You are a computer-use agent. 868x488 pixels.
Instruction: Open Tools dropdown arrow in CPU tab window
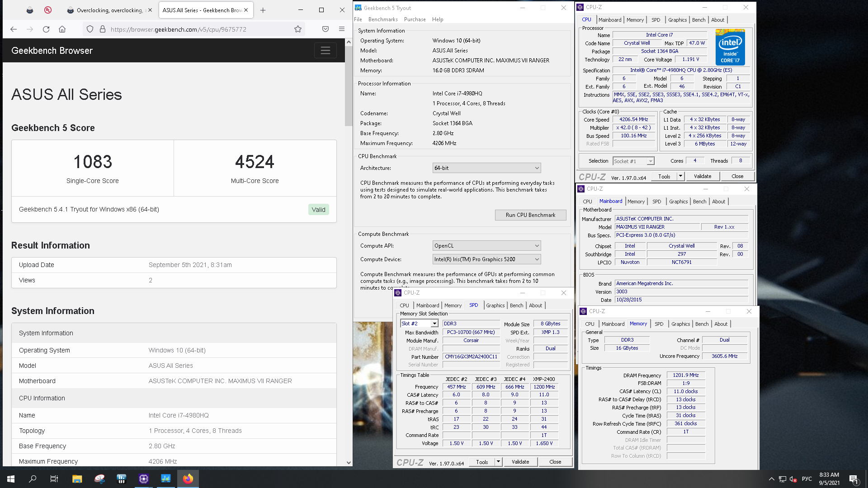680,176
